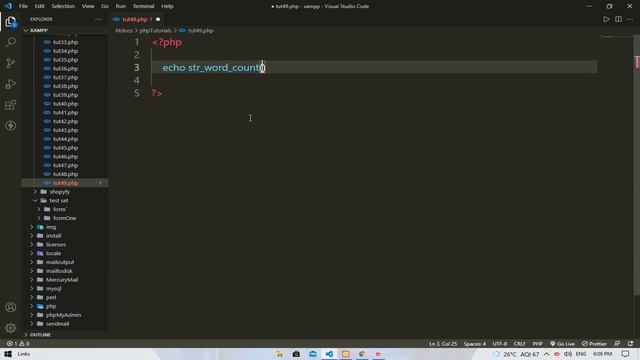Click Spaces: 4 indentation setting
Image resolution: width=640 pixels, height=360 pixels.
(475, 344)
